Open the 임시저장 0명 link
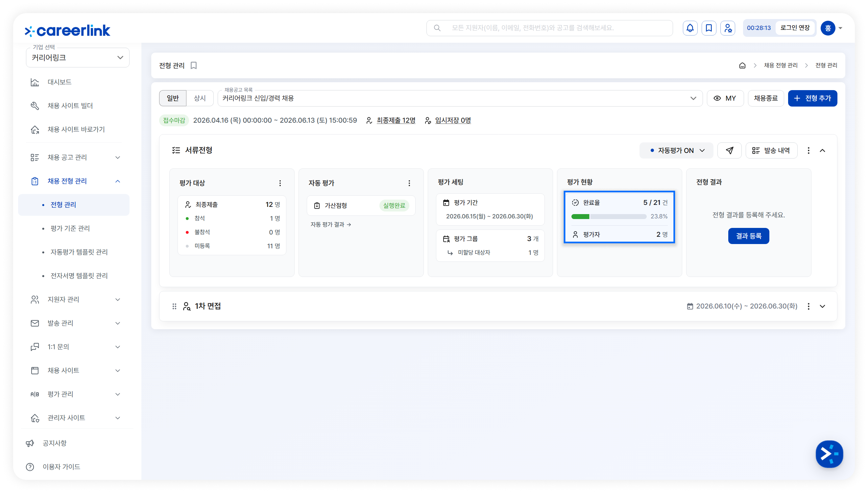Screen dimensions: 868x493 [x=453, y=121]
